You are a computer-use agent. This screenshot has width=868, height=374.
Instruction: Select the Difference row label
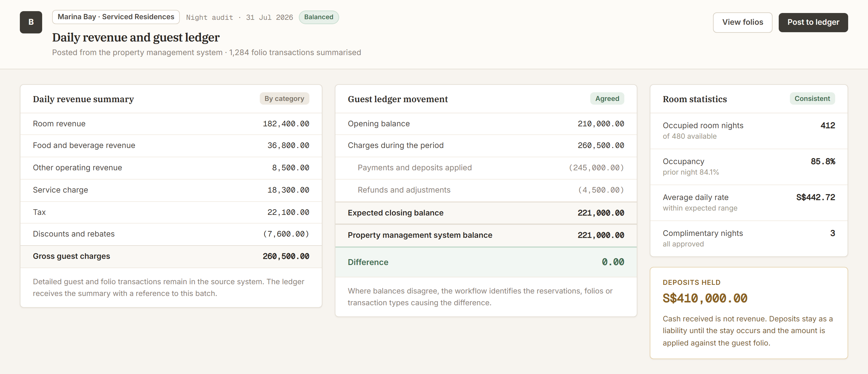point(368,262)
